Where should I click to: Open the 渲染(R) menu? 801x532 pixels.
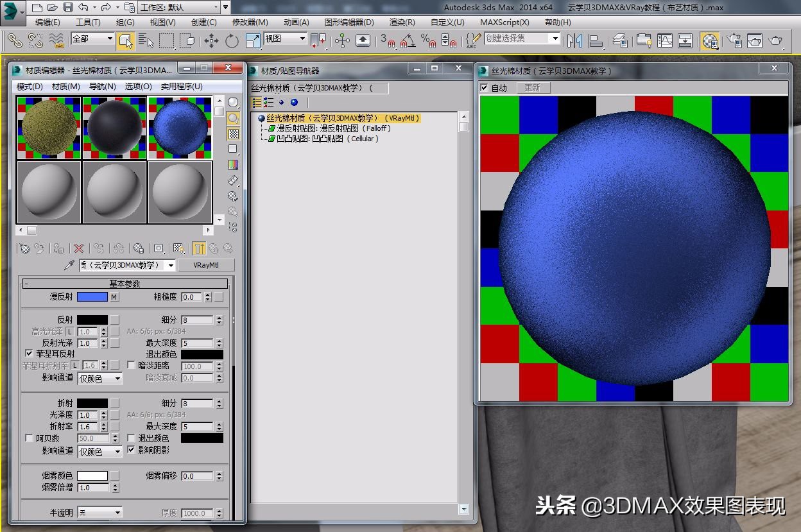point(402,22)
